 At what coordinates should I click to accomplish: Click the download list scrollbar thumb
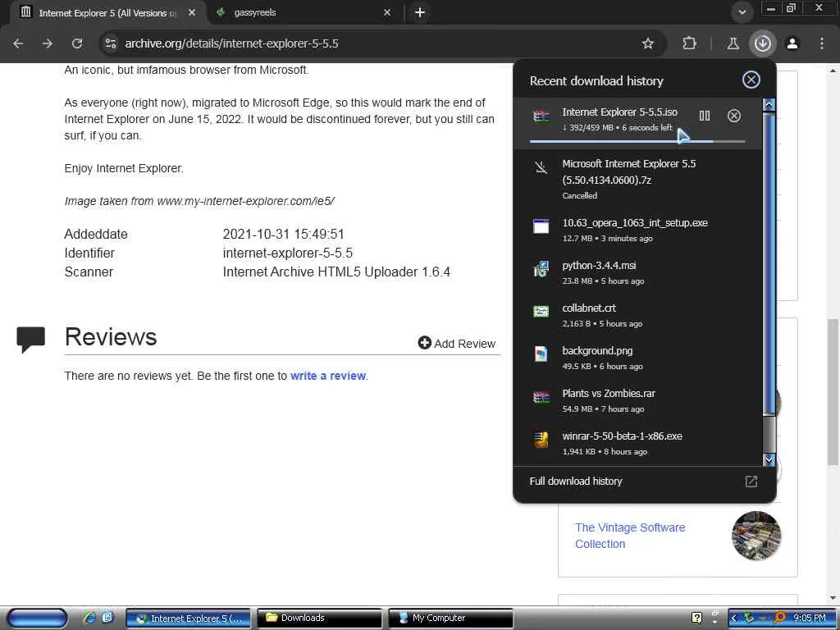point(769,262)
